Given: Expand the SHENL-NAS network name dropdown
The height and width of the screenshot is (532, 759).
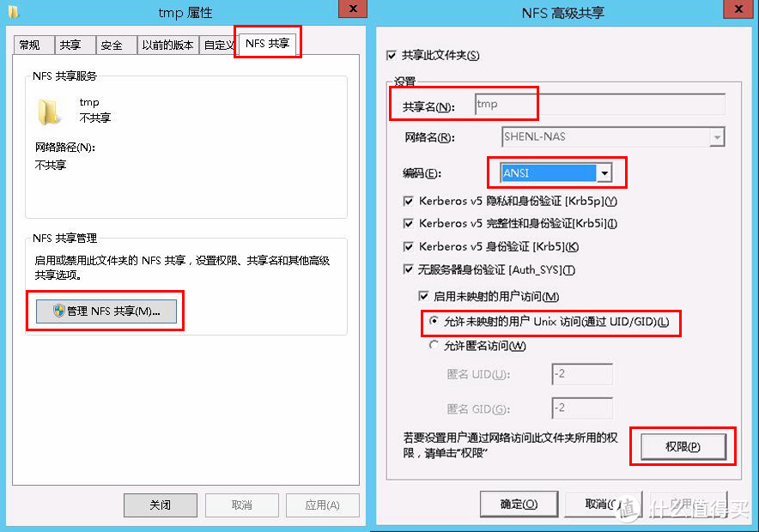Looking at the screenshot, I should pos(717,137).
